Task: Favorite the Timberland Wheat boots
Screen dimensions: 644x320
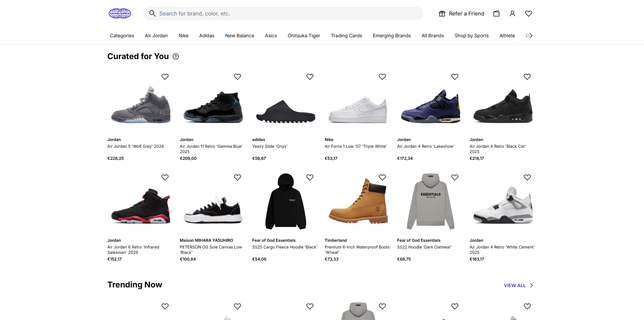Action: point(382,177)
